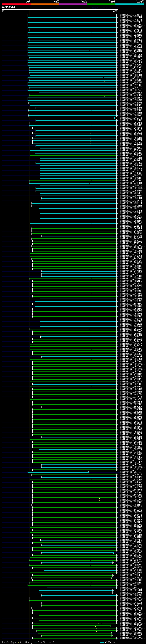Click the UniRef100_A4RYN3 label
Viewport: 146px width, 644px height.
[x=131, y=113]
